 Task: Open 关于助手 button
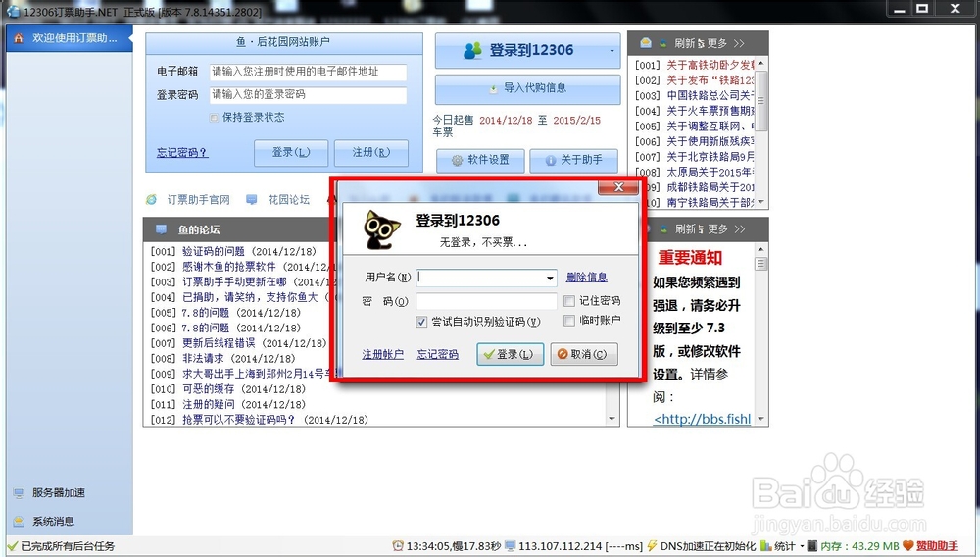point(573,160)
